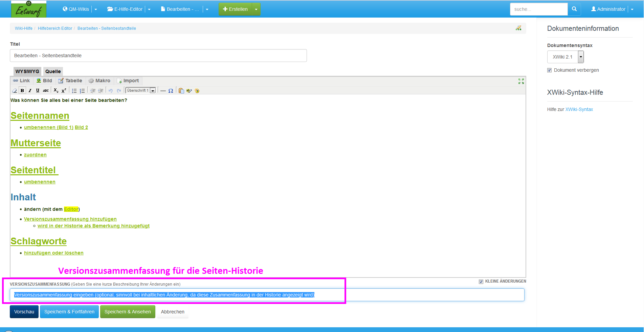Toggle the Kleine Änderungen checkbox
The width and height of the screenshot is (644, 332).
(x=481, y=282)
